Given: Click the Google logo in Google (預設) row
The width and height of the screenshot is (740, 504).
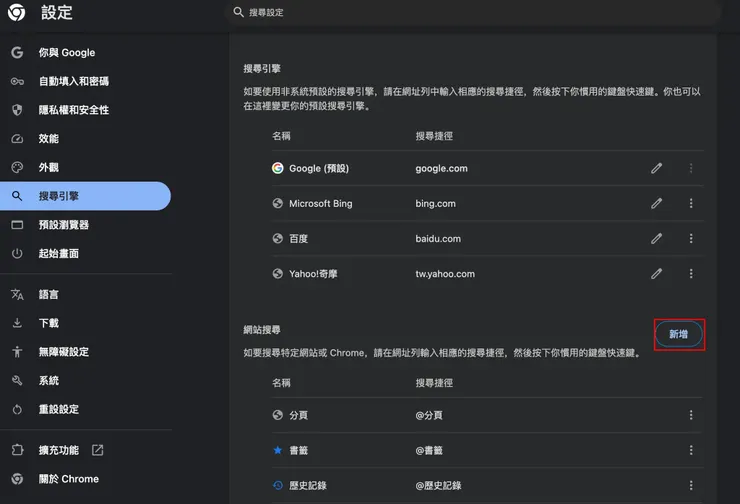Looking at the screenshot, I should 278,168.
